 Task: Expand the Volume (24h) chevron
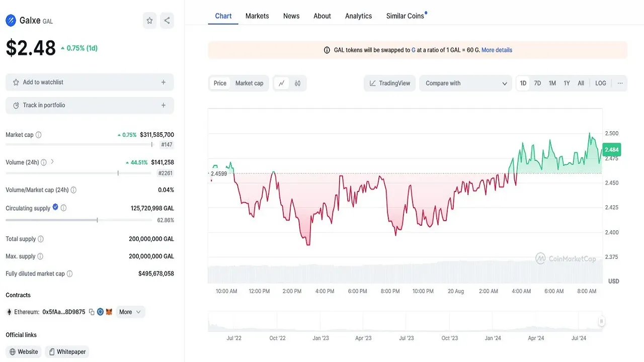point(52,162)
